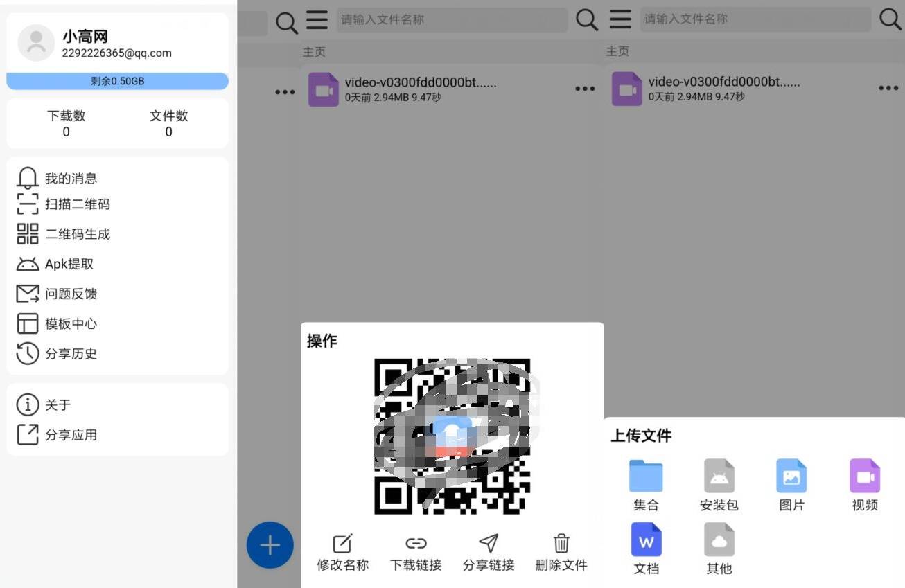This screenshot has width=905, height=588.
Task: Click the 修改名称 edit icon
Action: (342, 544)
